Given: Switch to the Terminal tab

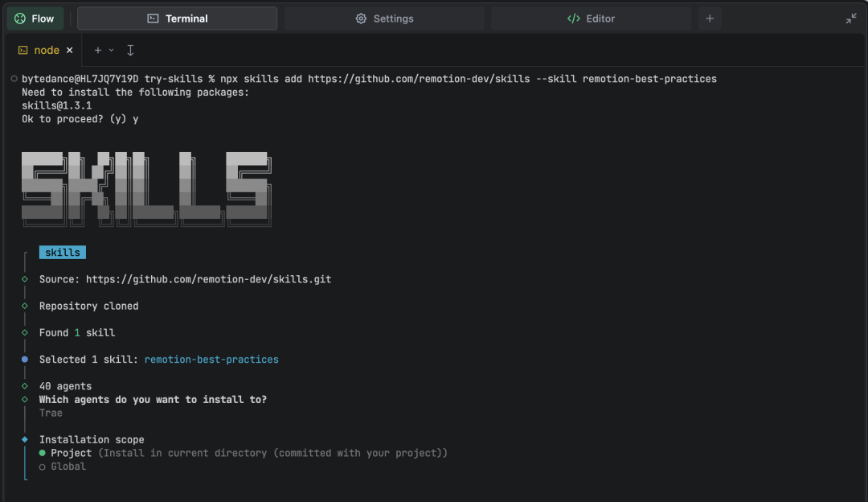Looking at the screenshot, I should (177, 19).
